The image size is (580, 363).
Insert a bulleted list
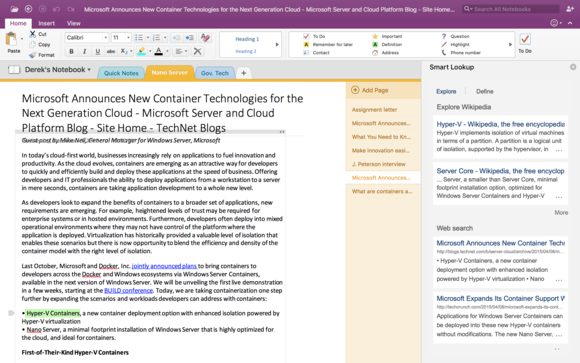click(x=139, y=38)
